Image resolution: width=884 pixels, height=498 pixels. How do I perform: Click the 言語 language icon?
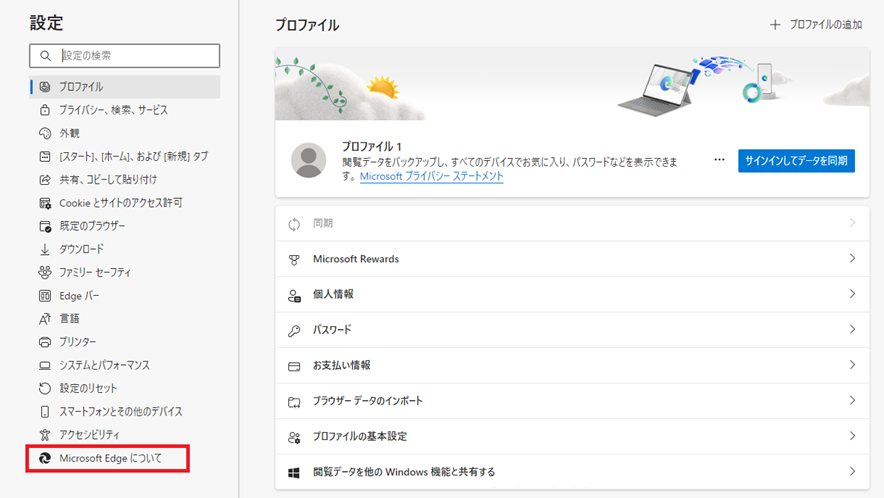coord(45,319)
